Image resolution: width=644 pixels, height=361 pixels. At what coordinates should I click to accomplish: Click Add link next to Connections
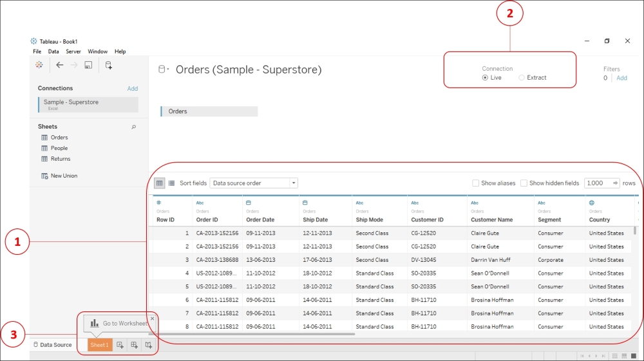coord(132,89)
